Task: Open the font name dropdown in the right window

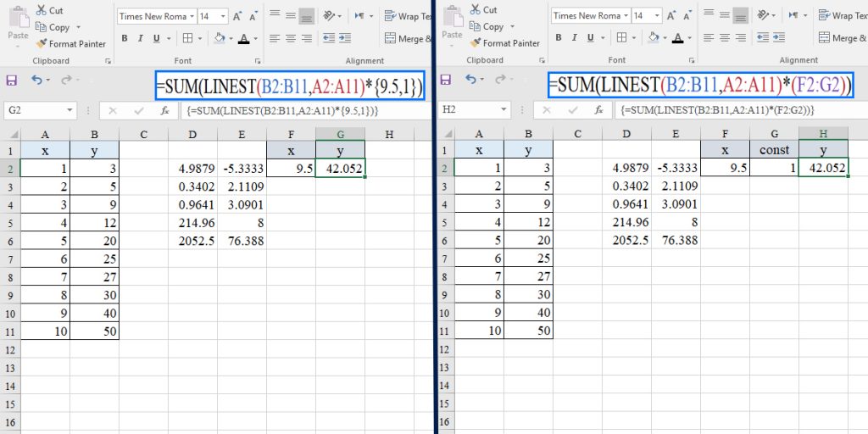Action: pos(626,15)
